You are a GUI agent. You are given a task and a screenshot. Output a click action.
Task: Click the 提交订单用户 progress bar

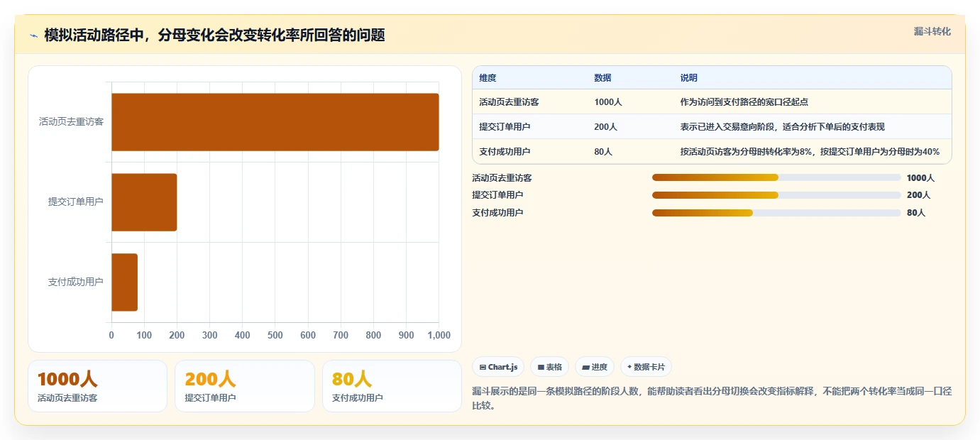776,195
